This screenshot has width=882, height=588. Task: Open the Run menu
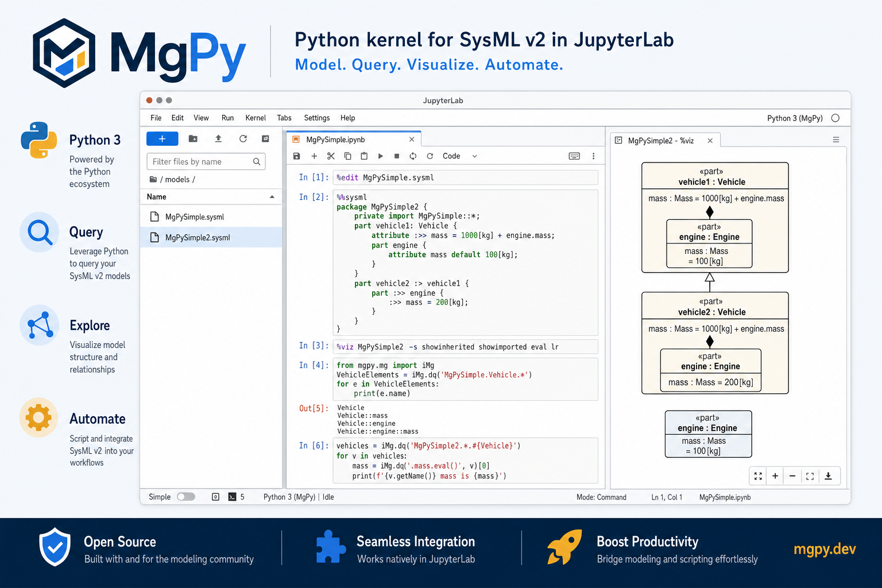(227, 118)
